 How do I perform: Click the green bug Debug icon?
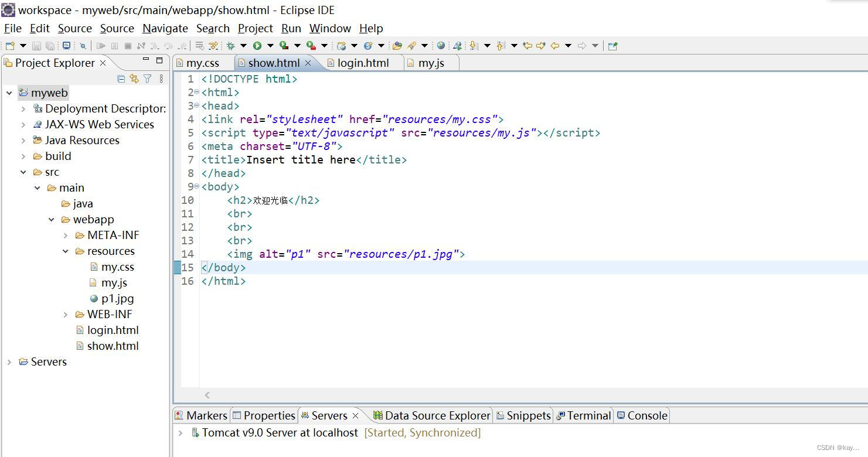click(230, 46)
